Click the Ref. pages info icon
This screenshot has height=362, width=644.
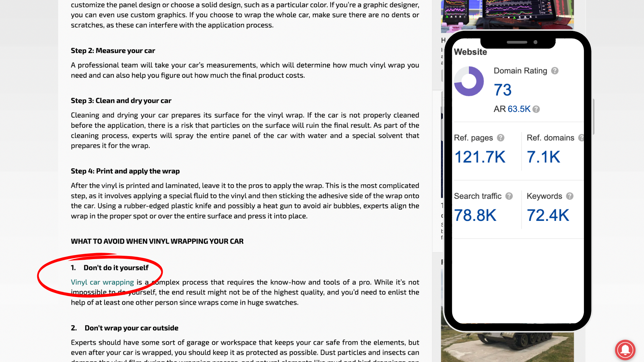[x=500, y=137]
